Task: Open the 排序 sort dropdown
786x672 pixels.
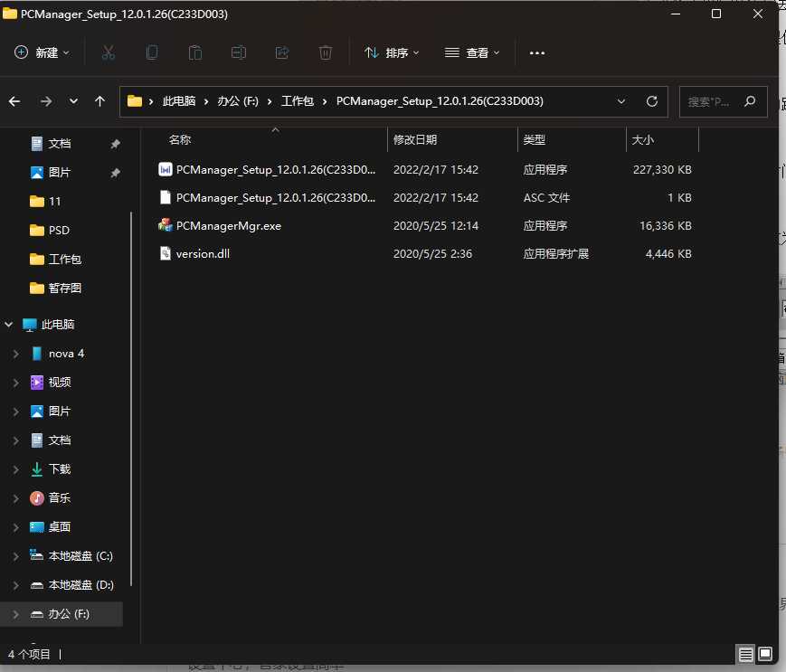Action: point(392,52)
